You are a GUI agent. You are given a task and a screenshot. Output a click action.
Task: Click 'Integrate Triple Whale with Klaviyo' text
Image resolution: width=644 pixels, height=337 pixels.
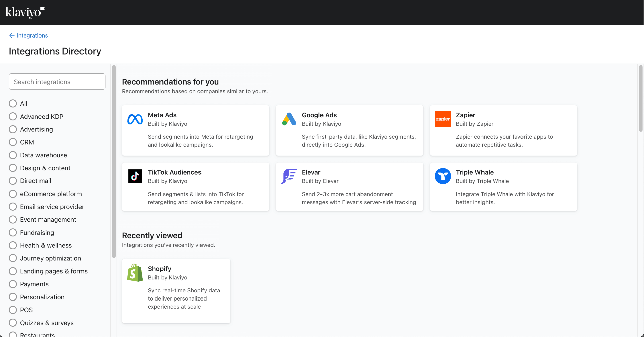505,198
